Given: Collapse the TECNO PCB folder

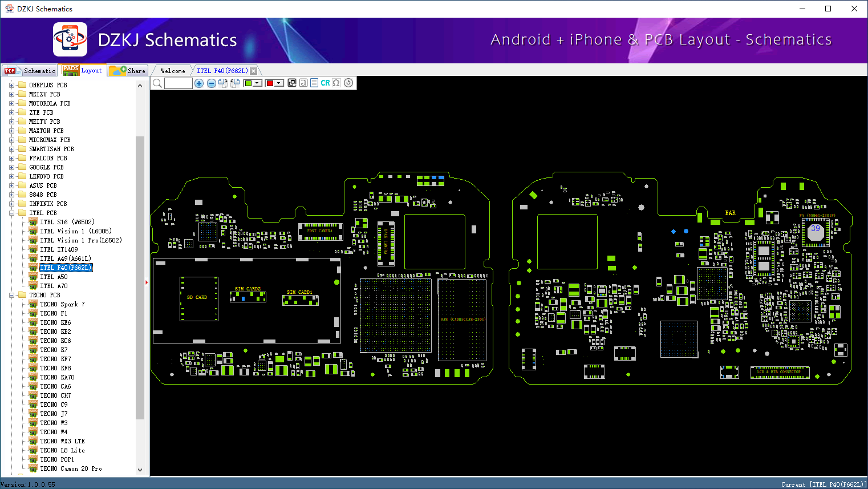Looking at the screenshot, I should point(11,295).
